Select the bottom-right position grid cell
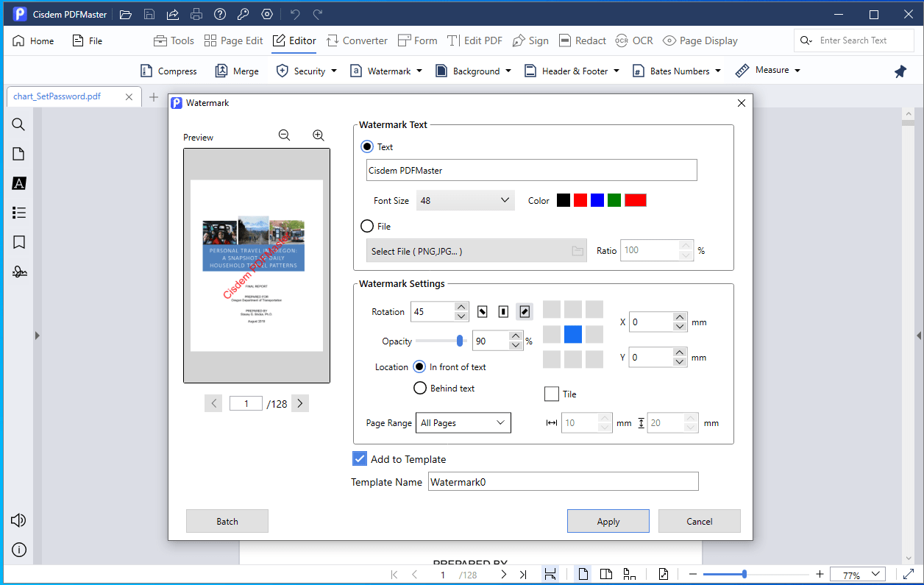 pos(594,360)
